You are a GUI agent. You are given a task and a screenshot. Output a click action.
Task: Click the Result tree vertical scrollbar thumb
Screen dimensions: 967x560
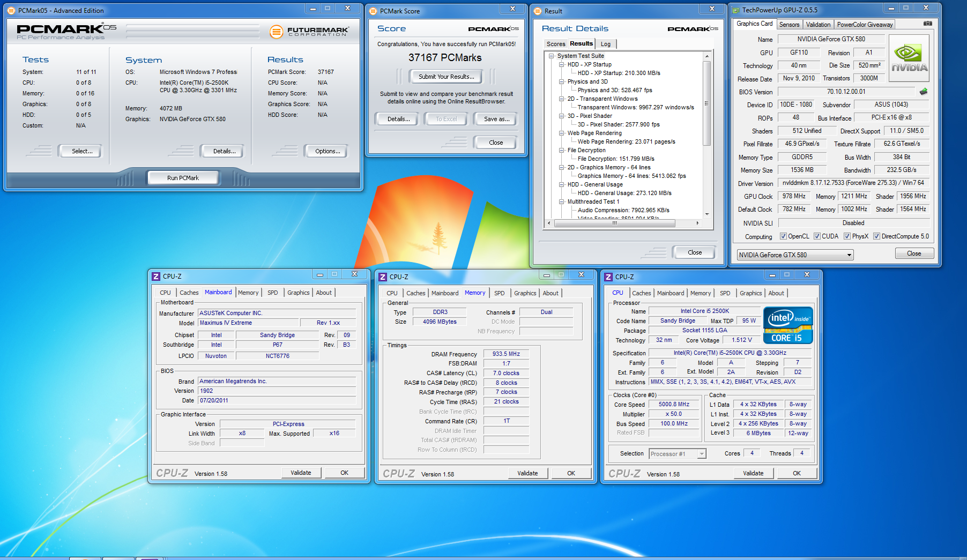706,103
